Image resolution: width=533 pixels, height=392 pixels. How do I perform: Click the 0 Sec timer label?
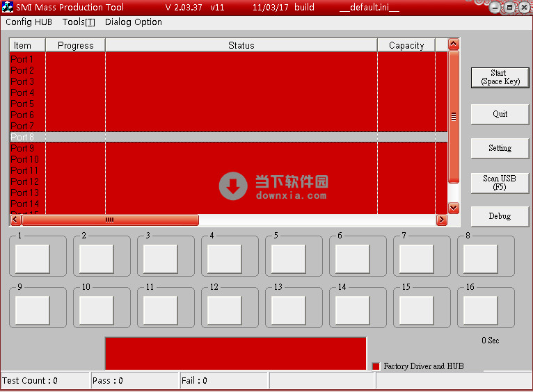click(x=490, y=341)
